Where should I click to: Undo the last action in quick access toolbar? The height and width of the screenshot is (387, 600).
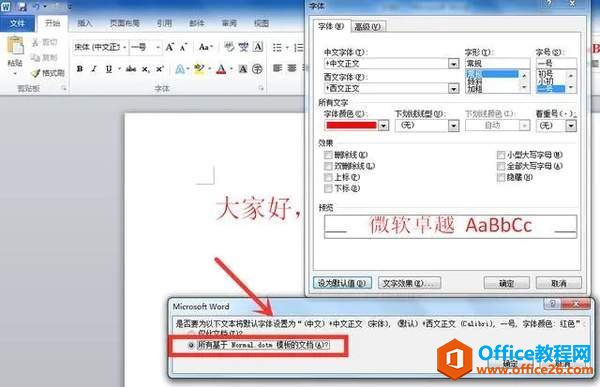(x=37, y=6)
